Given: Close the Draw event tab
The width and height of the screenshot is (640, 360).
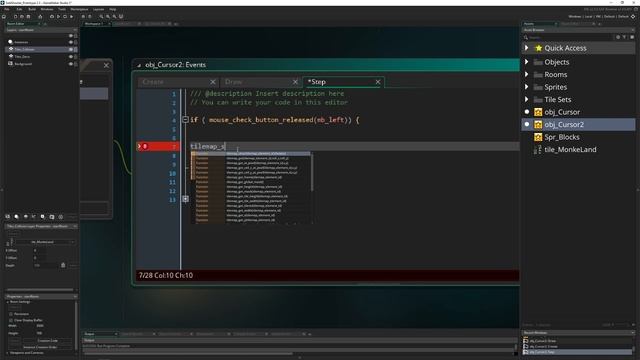Looking at the screenshot, I should [x=295, y=82].
